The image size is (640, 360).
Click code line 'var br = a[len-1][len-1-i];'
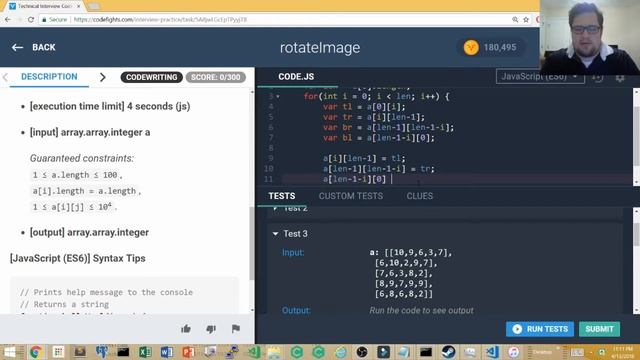point(388,127)
